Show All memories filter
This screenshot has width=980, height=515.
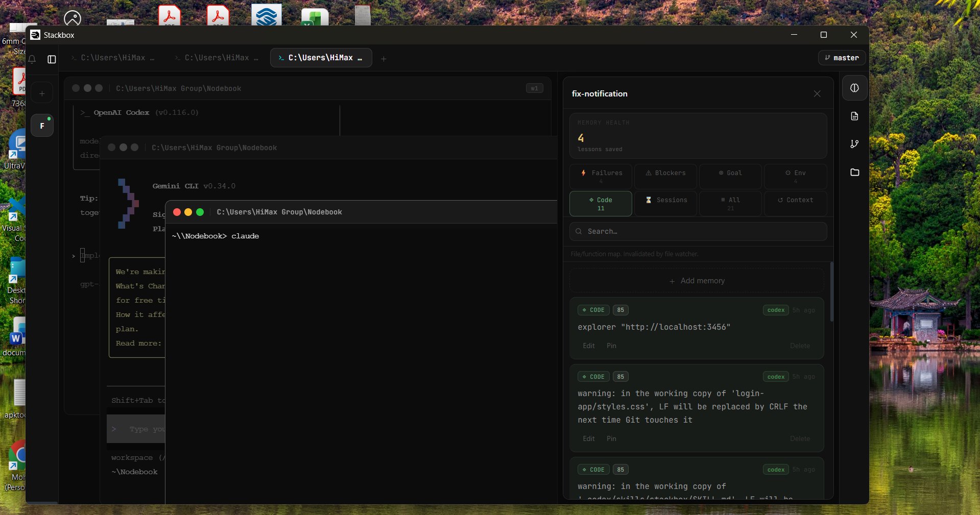[730, 204]
